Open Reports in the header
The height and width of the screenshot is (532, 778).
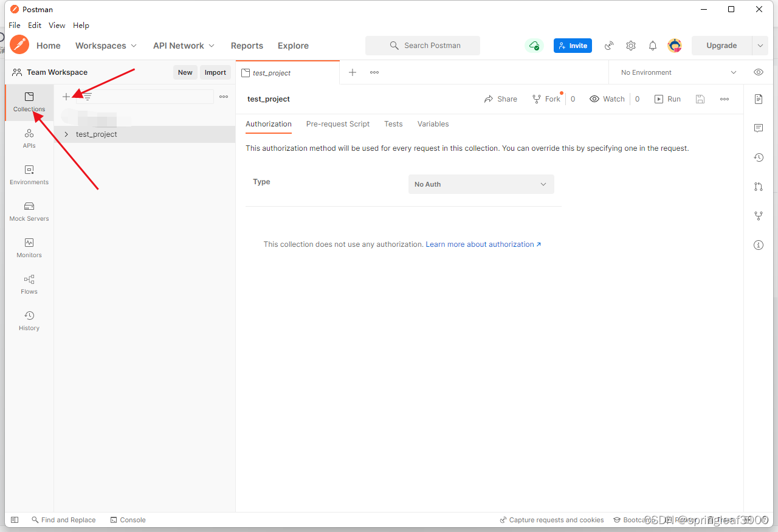tap(247, 46)
